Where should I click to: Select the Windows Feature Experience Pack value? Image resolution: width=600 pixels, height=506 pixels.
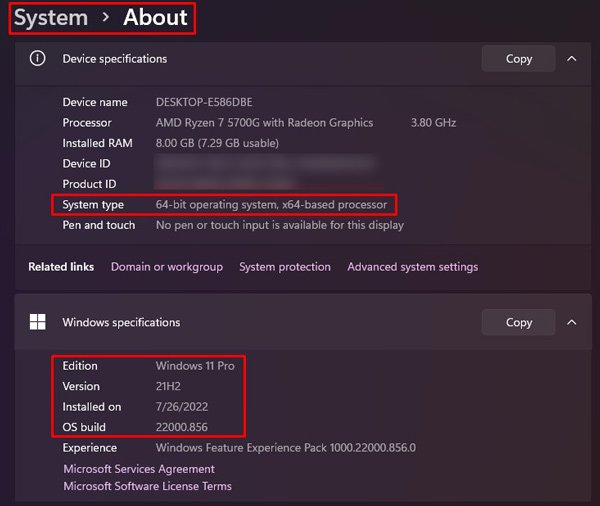tap(285, 447)
